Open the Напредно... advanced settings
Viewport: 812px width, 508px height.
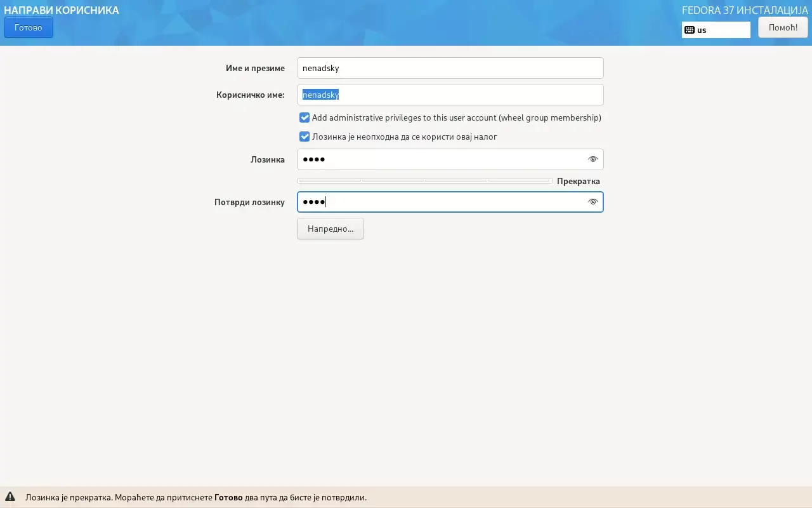pyautogui.click(x=330, y=229)
